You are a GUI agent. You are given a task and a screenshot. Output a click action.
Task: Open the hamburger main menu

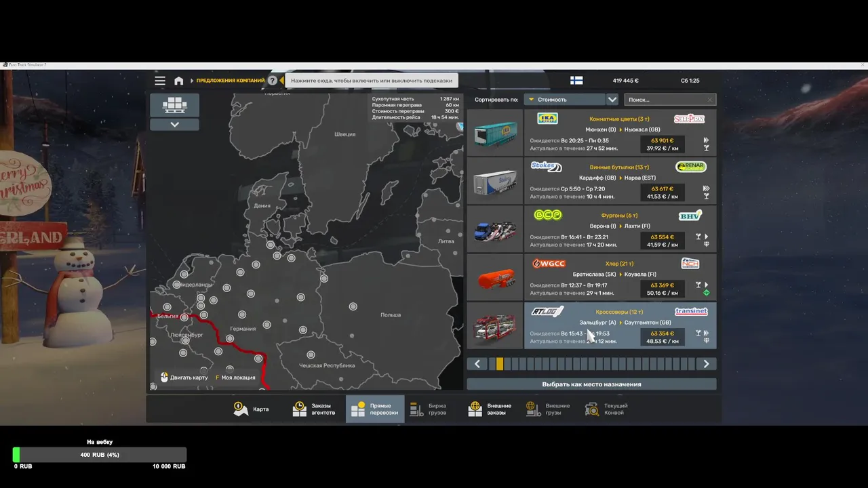(x=160, y=81)
